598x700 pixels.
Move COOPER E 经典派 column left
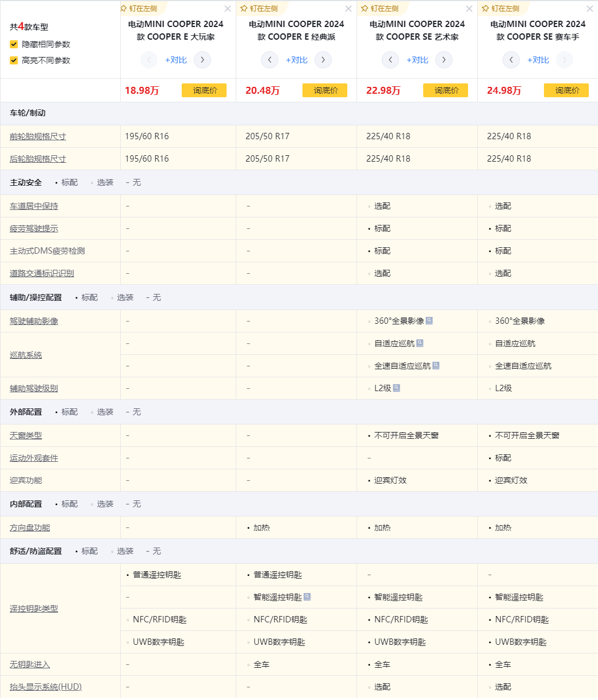click(270, 60)
